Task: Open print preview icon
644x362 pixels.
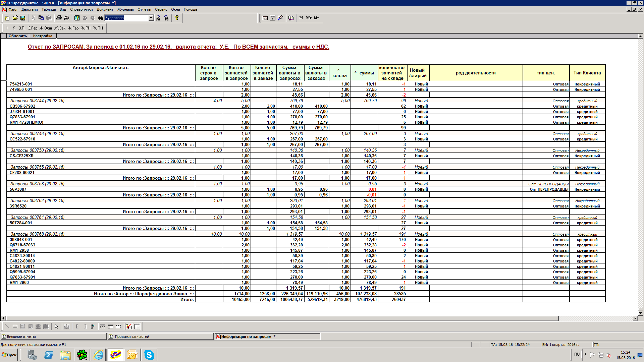Action: pos(66,18)
